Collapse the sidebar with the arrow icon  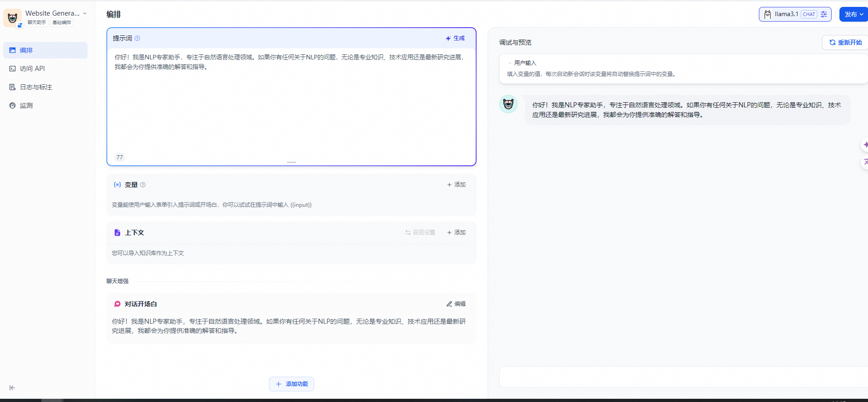point(12,388)
